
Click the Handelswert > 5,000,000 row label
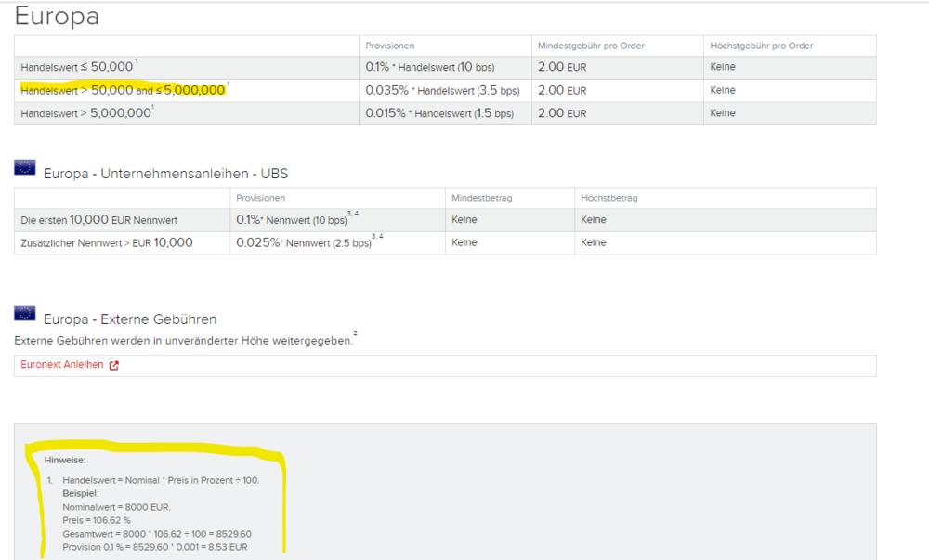tap(87, 113)
